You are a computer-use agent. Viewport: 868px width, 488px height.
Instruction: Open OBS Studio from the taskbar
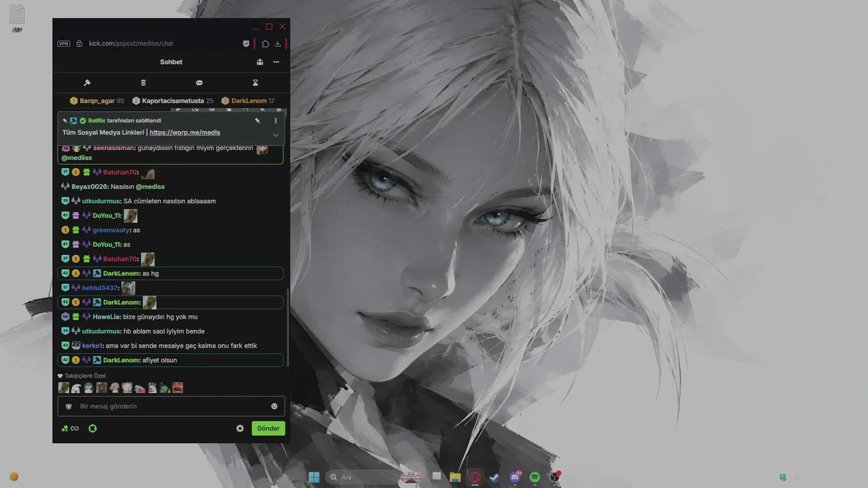(x=554, y=477)
